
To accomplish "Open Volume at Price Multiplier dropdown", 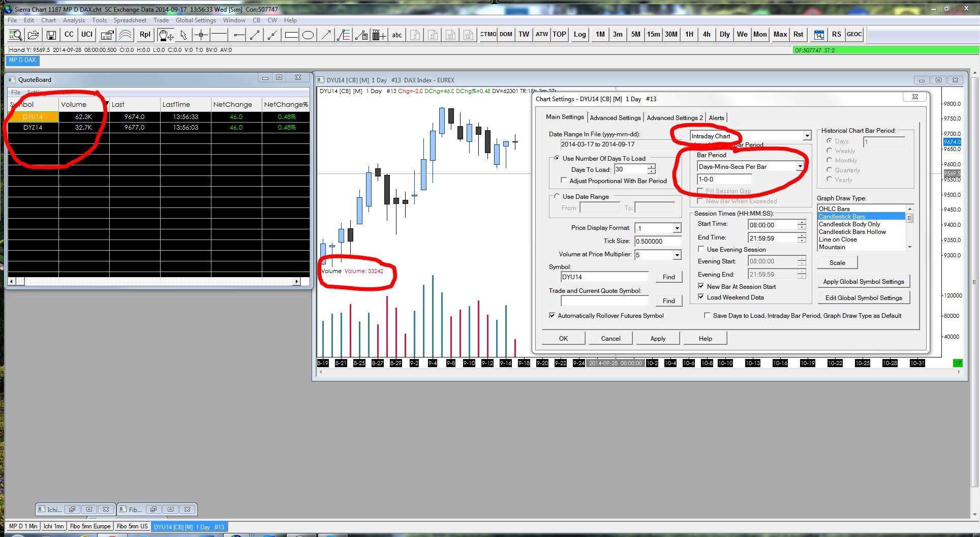I will (677, 255).
